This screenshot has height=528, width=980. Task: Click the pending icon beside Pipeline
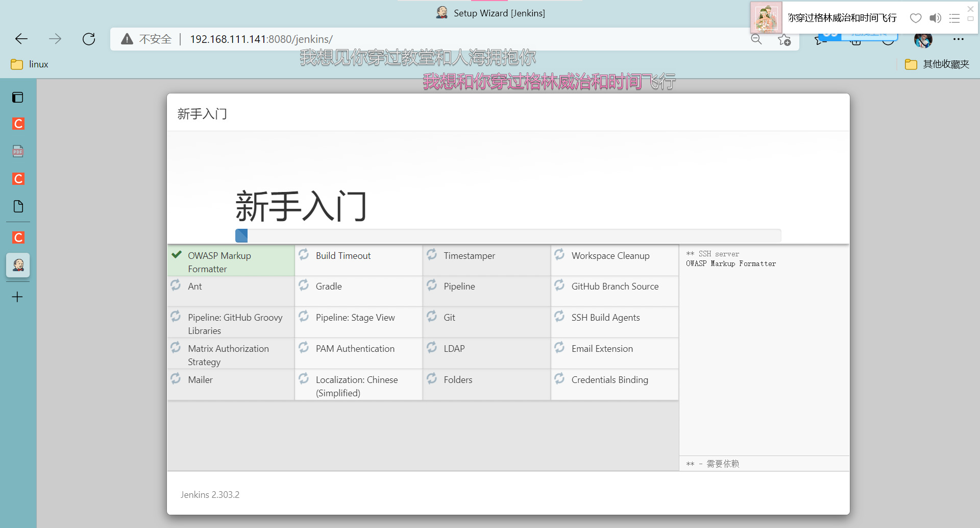432,285
